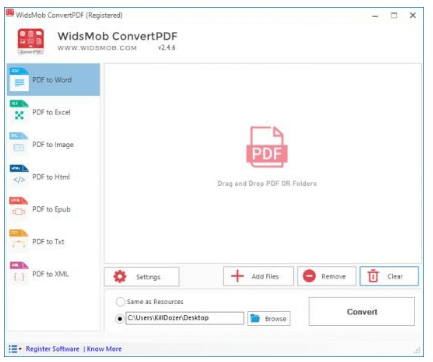This screenshot has width=433, height=362.
Task: Click the red minus Remove icon
Action: (309, 276)
